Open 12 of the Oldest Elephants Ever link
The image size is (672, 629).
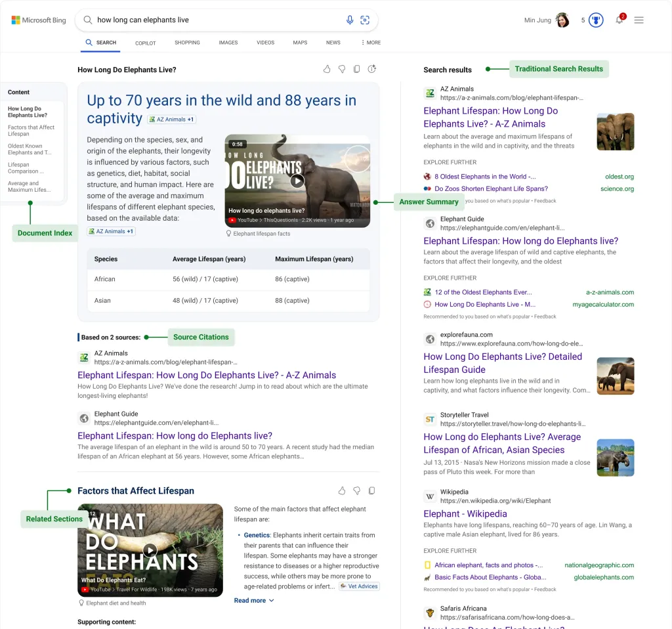point(483,292)
